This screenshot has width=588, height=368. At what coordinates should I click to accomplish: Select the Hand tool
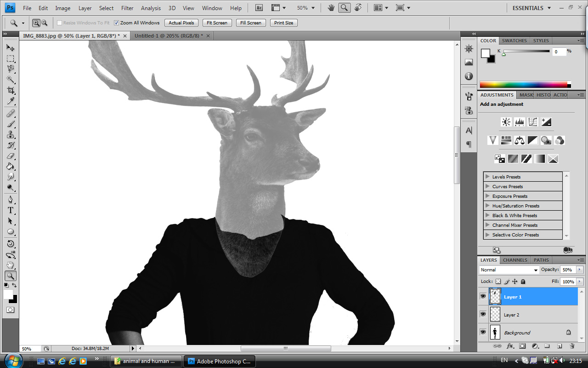coord(10,265)
